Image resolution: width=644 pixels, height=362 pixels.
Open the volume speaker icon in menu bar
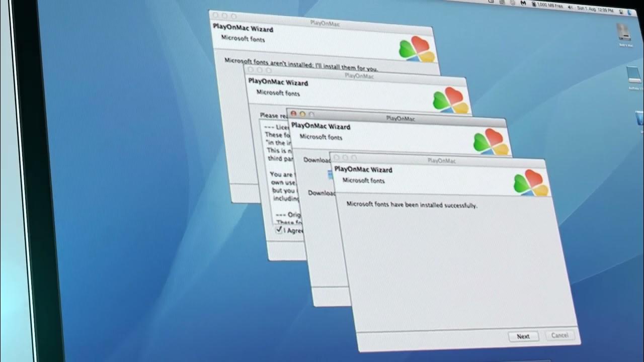570,7
